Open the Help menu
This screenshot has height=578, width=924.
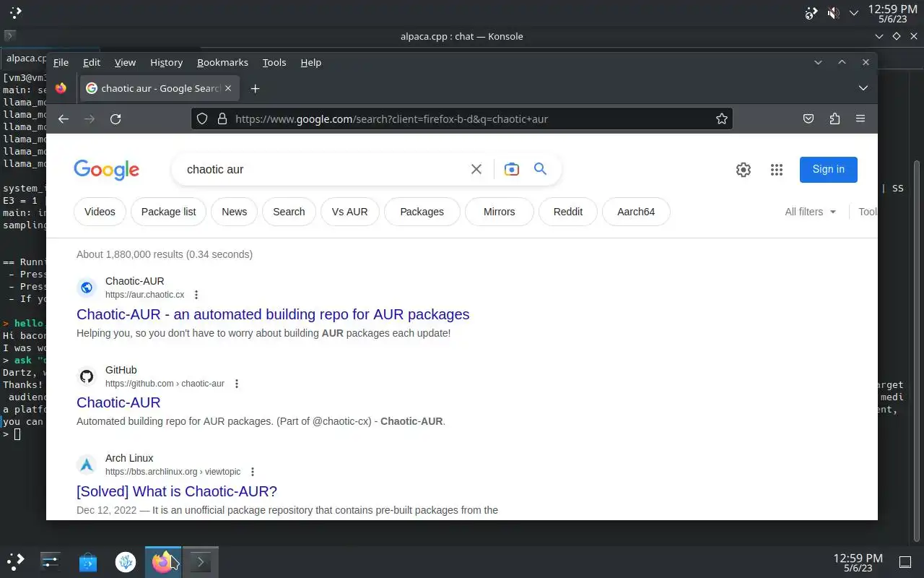[311, 62]
